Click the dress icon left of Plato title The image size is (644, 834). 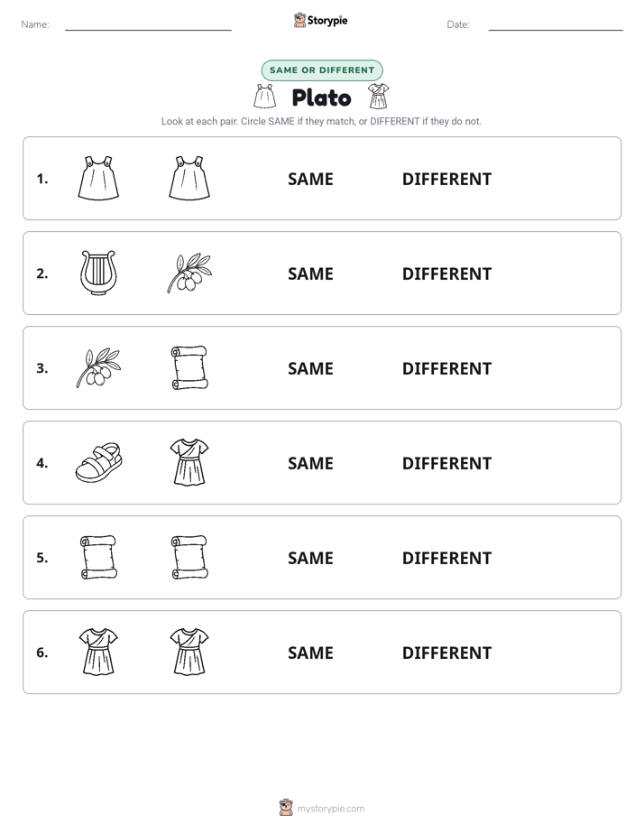pyautogui.click(x=264, y=97)
